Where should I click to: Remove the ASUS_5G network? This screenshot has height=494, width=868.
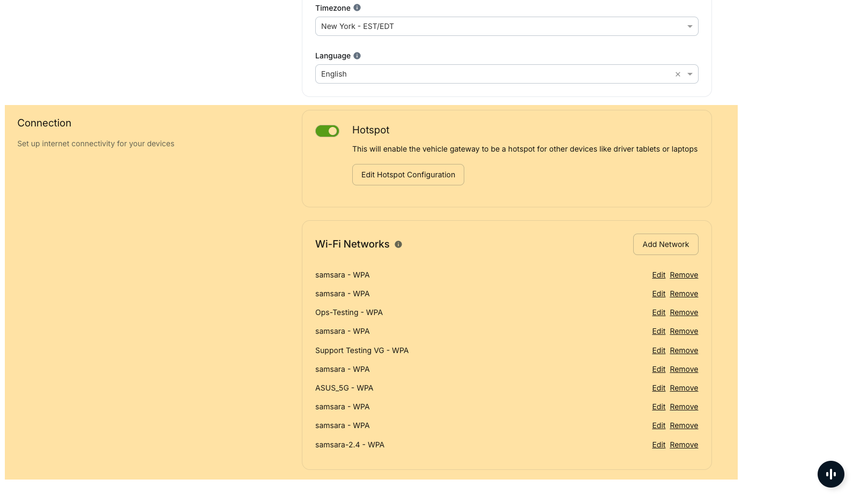(x=684, y=388)
